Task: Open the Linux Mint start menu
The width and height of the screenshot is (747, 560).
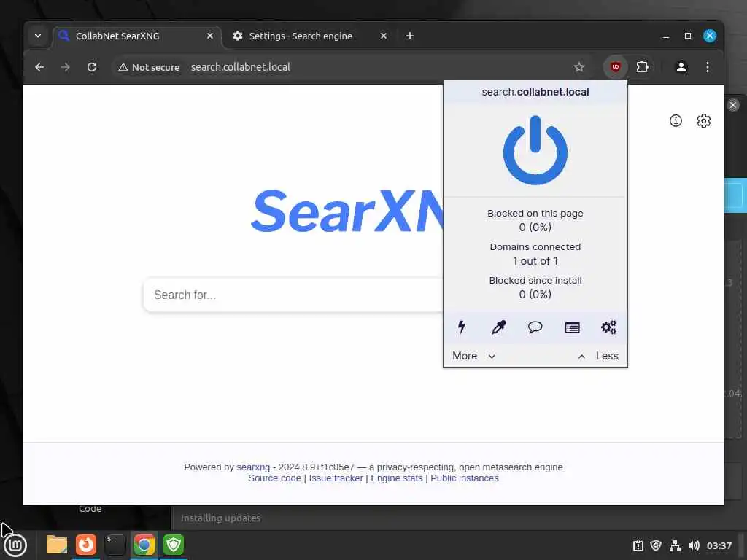Action: coord(15,545)
